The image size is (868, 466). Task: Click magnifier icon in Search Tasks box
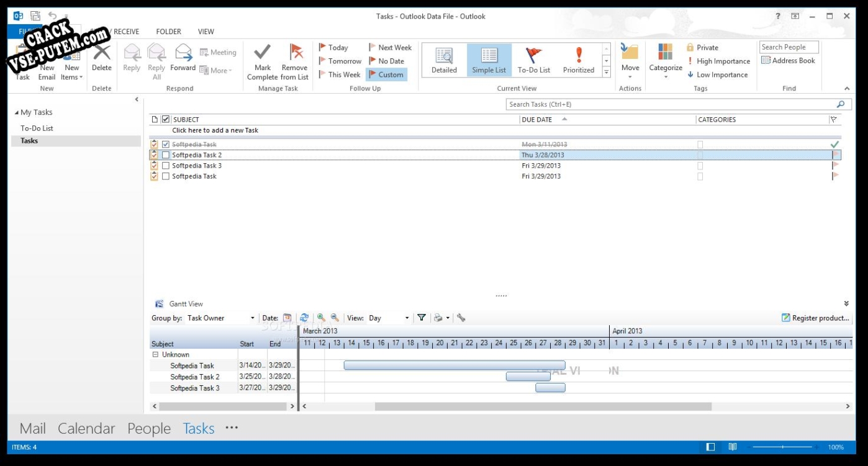point(841,104)
